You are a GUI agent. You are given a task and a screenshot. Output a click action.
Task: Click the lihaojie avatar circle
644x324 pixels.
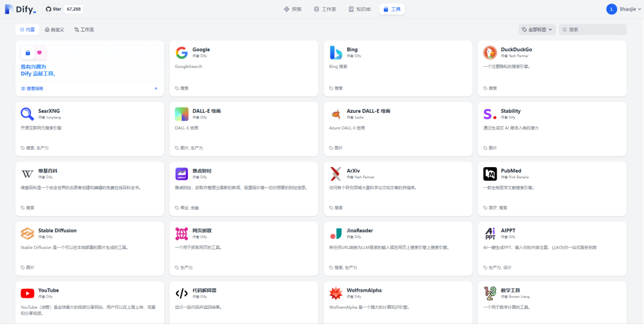(612, 9)
